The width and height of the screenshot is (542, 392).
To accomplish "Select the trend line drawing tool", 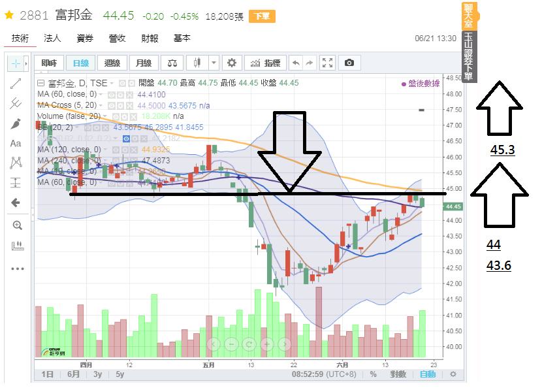I will (x=16, y=84).
